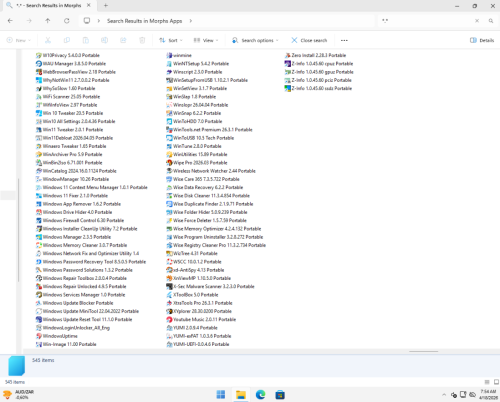Select the WizTree 4.31 Portable item
Viewport: 500px width, 402px height.
click(192, 253)
